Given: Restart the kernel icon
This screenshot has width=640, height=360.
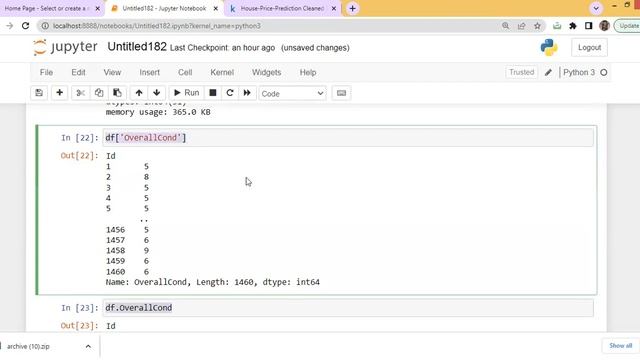Looking at the screenshot, I should click(x=230, y=93).
